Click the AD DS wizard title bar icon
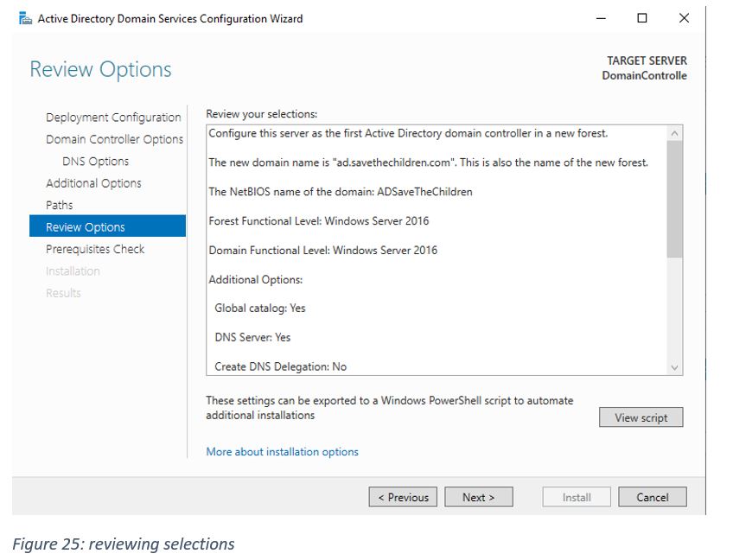Viewport: 733px width, 560px height. (25, 18)
